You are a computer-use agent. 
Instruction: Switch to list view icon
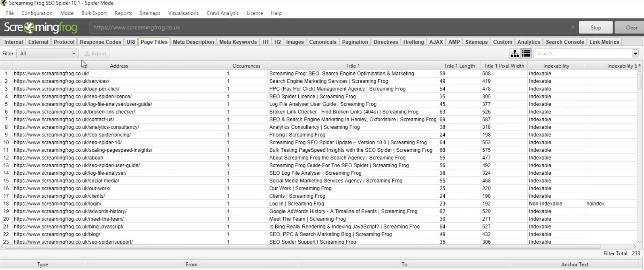pos(526,54)
